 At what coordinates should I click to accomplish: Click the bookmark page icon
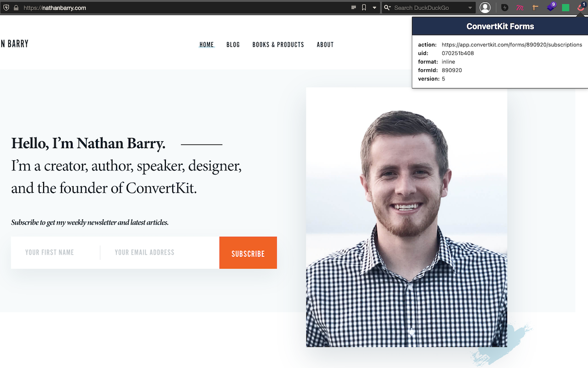tap(364, 7)
